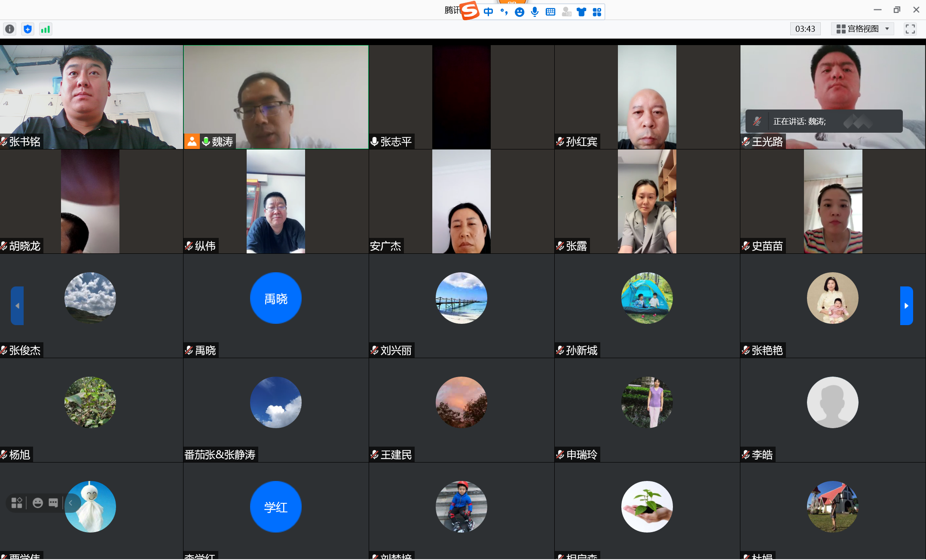The width and height of the screenshot is (926, 560).
Task: Toggle the Sogou Chinese/English input mode
Action: tap(488, 12)
